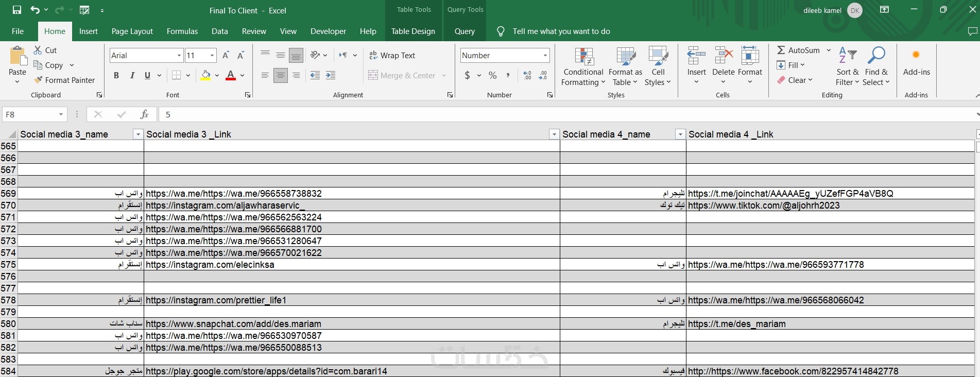
Task: Click Merge & Center button
Action: (402, 75)
